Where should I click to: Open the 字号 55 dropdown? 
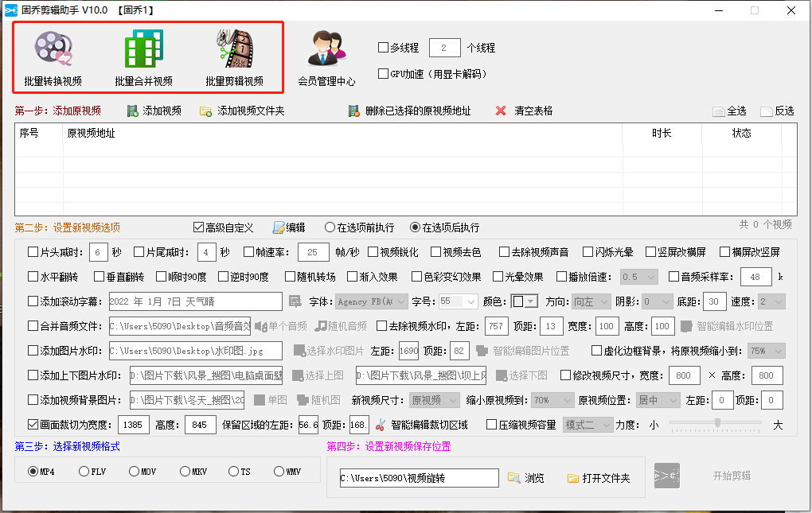(x=458, y=301)
